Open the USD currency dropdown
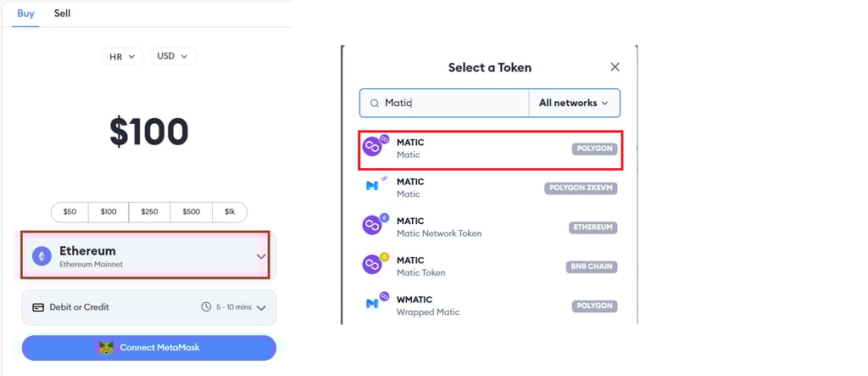868x376 pixels. (x=173, y=56)
